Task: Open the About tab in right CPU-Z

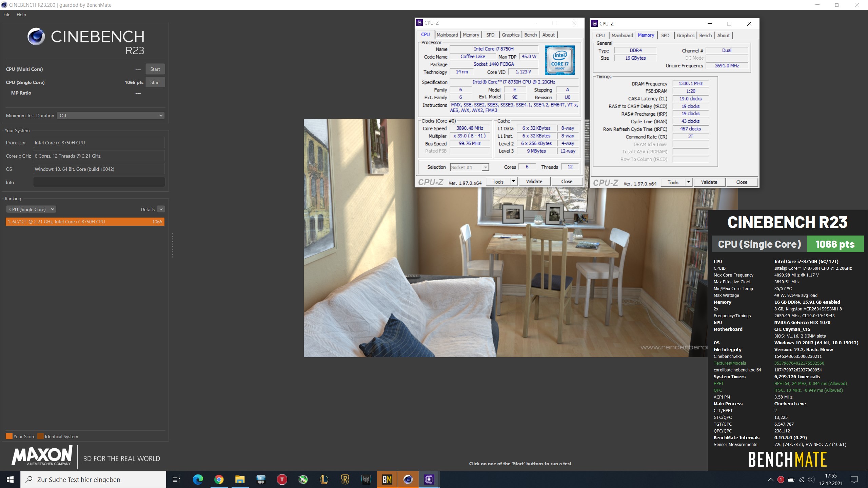Action: click(723, 35)
